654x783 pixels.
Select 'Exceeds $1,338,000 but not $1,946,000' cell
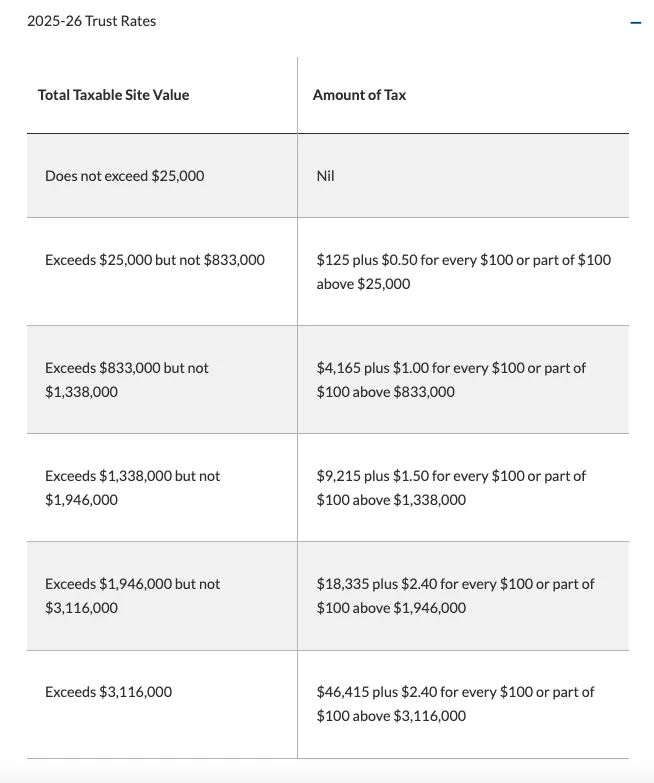[x=132, y=487]
